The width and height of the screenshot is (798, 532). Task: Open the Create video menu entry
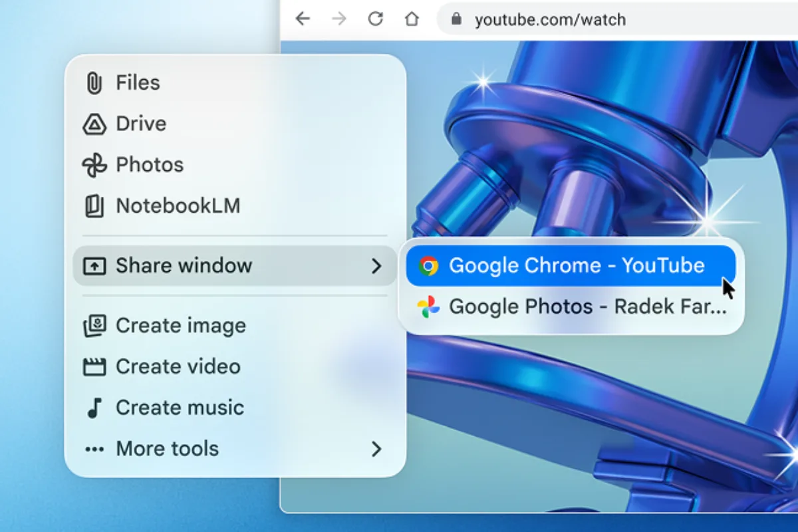[x=178, y=367]
